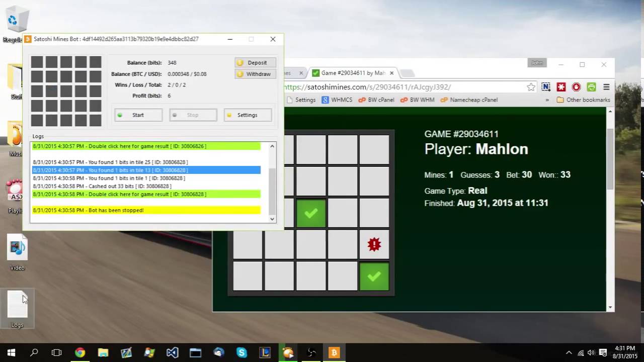This screenshot has width=644, height=362.
Task: Click the League of Legends taskbar icon
Action: 265,353
